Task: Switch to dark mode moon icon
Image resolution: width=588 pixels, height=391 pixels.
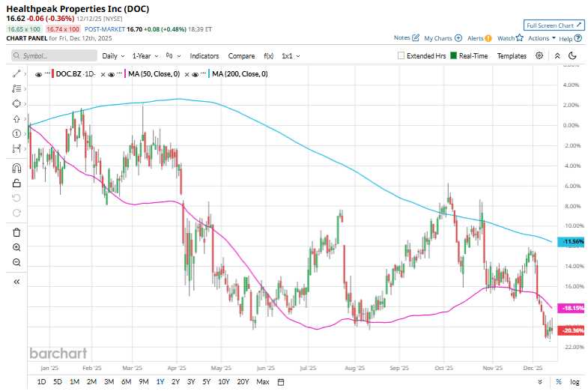Action: (x=573, y=55)
